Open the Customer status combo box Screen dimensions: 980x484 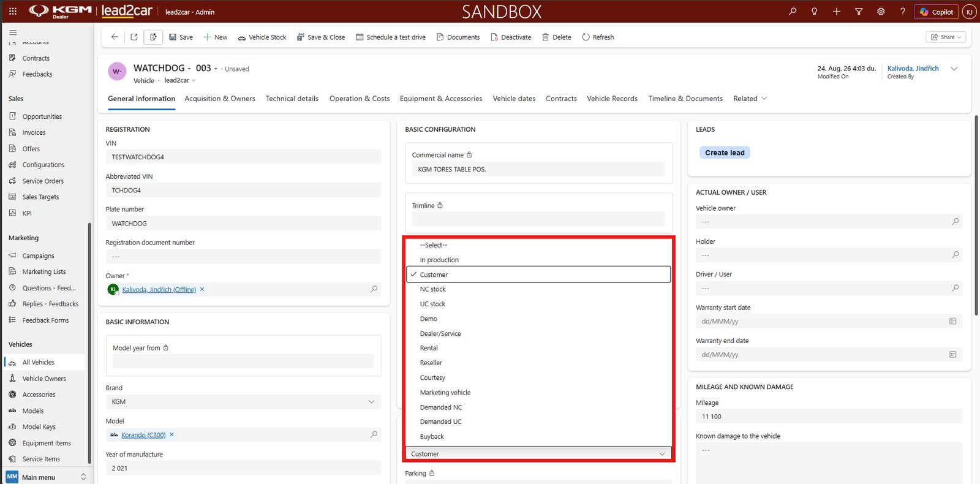[538, 454]
